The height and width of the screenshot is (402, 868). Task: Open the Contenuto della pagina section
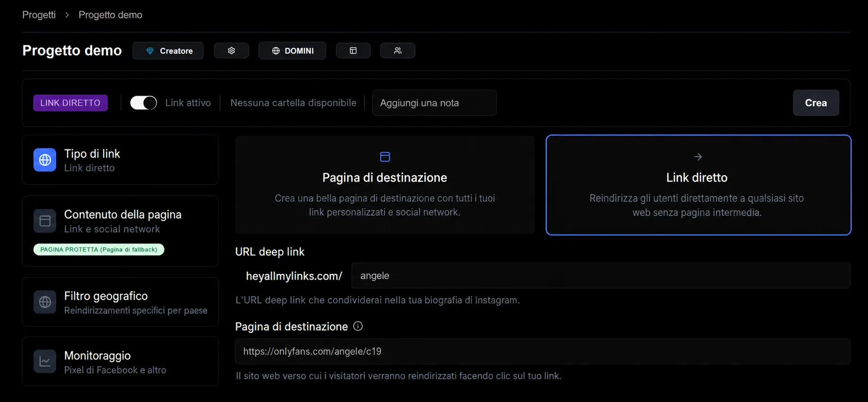click(120, 231)
